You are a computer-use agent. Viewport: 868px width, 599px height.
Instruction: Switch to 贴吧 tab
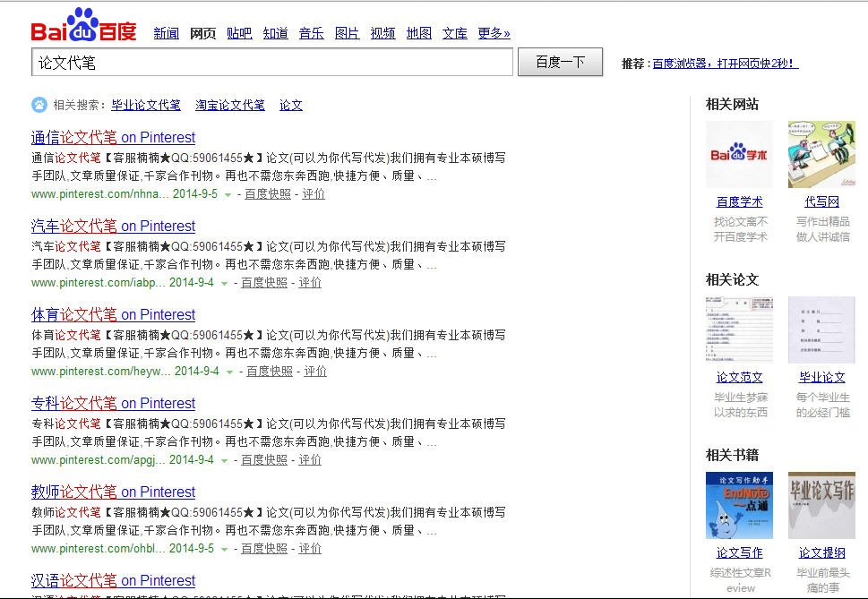(x=239, y=33)
